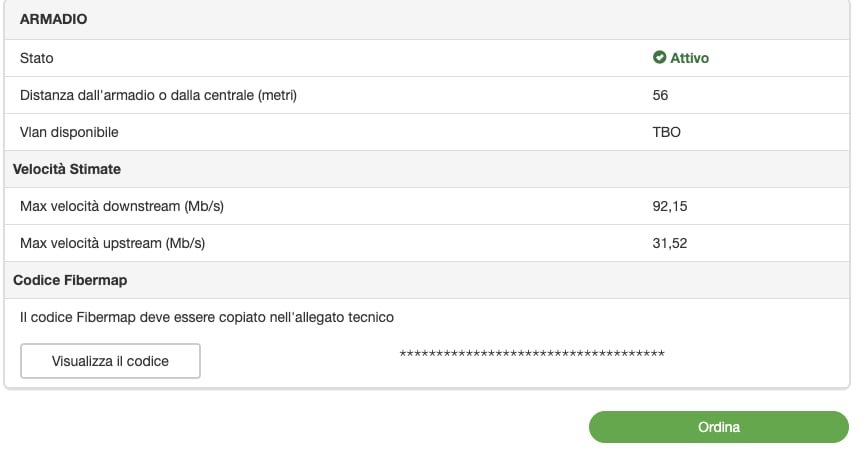Click the green Ordina button
This screenshot has width=864, height=451.
click(x=718, y=427)
